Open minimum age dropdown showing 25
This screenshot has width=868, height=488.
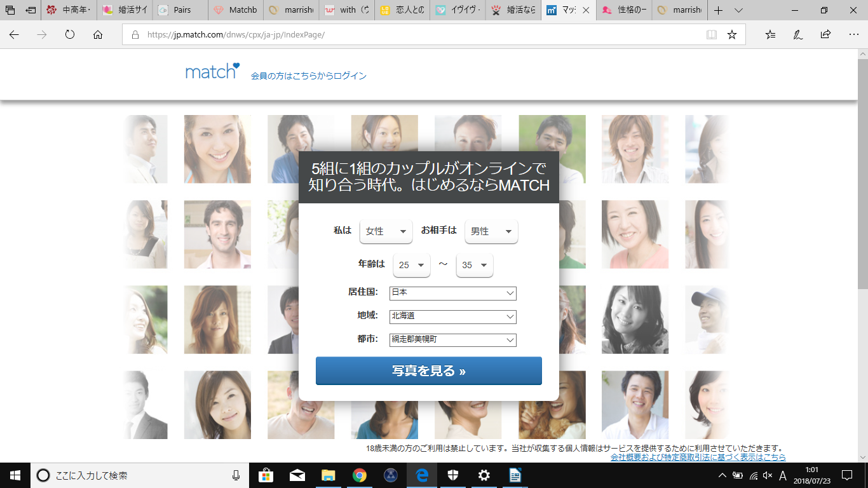412,265
